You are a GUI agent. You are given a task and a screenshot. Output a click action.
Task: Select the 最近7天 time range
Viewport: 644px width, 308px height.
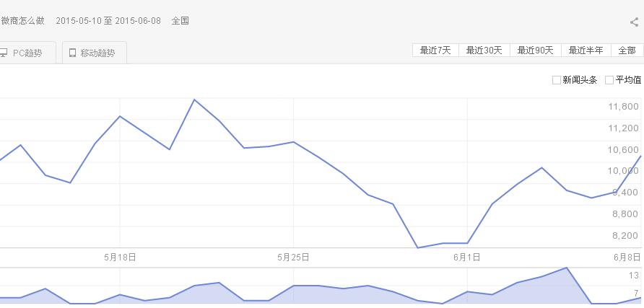coord(435,50)
